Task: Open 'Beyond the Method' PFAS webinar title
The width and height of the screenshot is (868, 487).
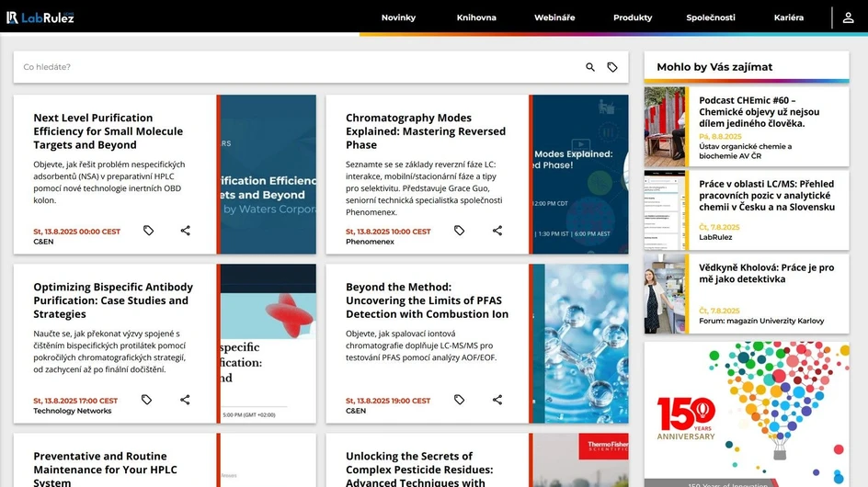Action: [x=427, y=300]
